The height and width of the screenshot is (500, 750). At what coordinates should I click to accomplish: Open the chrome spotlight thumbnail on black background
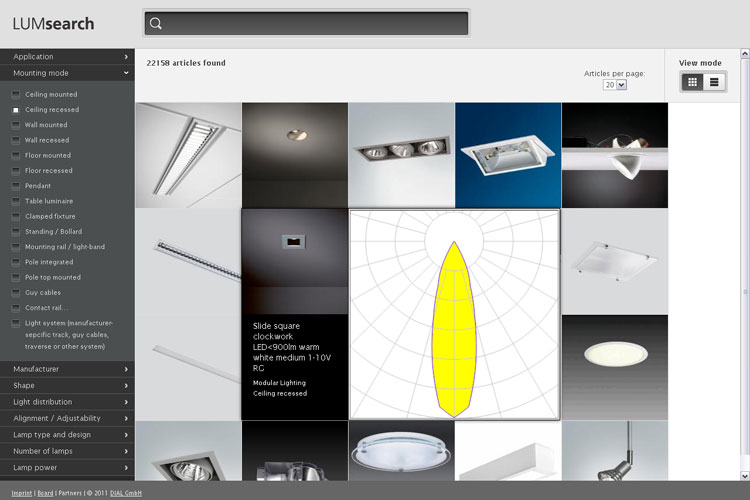295,451
